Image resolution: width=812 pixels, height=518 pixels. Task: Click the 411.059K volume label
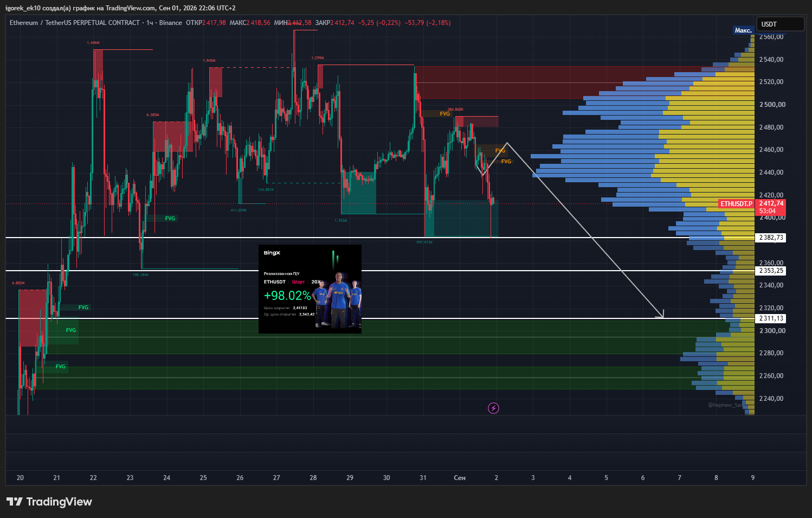pos(239,210)
